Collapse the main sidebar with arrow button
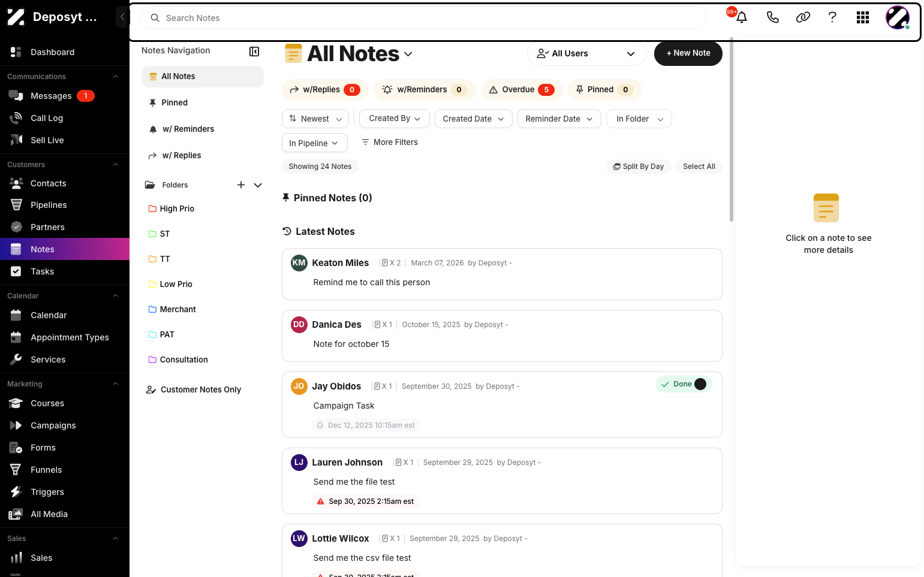 pyautogui.click(x=122, y=17)
